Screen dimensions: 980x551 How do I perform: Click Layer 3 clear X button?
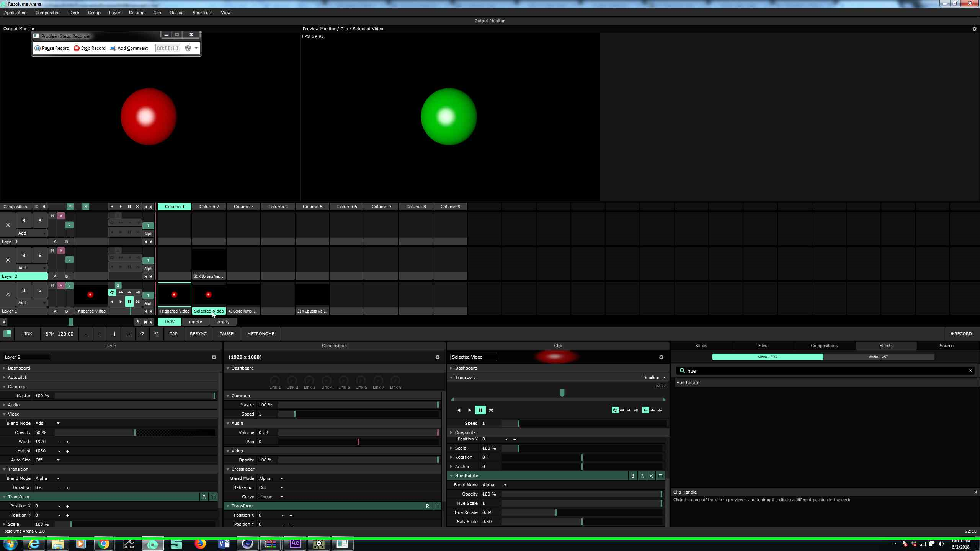pyautogui.click(x=8, y=225)
